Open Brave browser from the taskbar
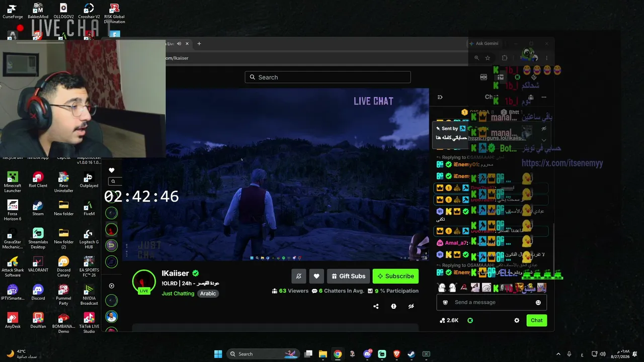 point(396,354)
